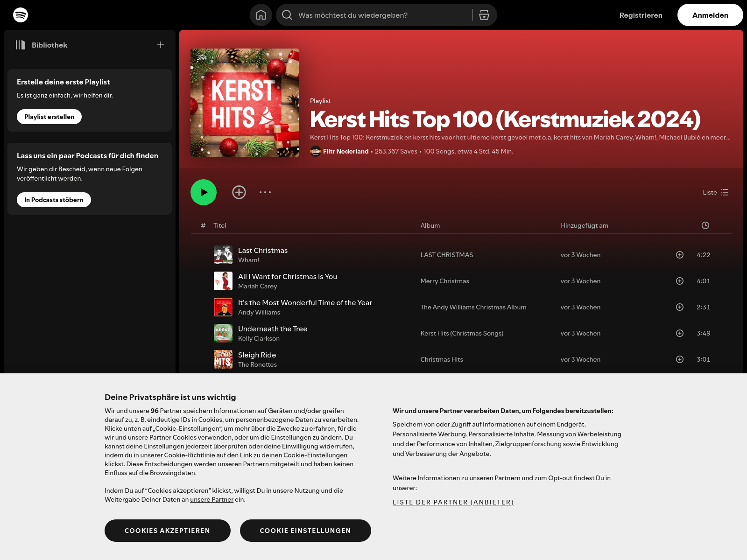
Task: Click the plus icon to create playlist
Action: click(161, 45)
